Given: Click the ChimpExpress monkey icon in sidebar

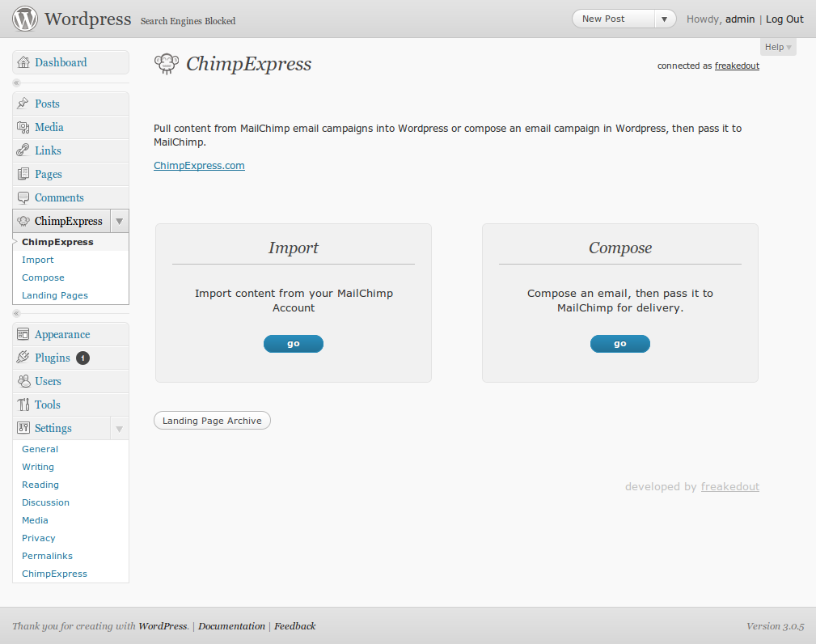Looking at the screenshot, I should [x=23, y=221].
